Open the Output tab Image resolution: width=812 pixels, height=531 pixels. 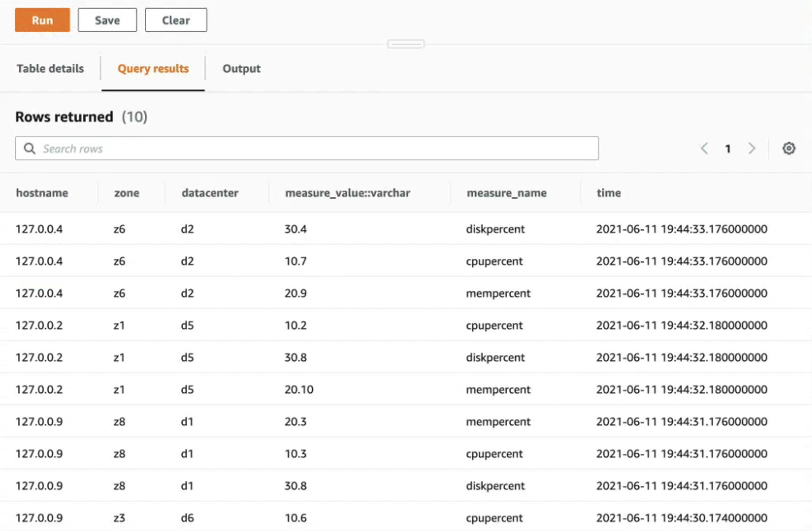tap(241, 69)
